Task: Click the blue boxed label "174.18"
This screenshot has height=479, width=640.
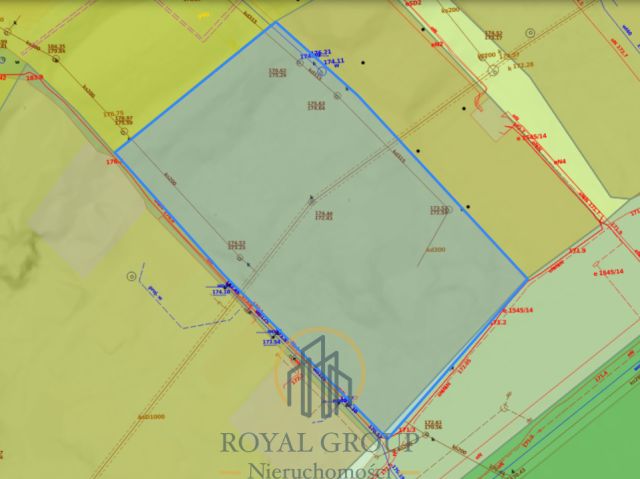Action: (221, 292)
